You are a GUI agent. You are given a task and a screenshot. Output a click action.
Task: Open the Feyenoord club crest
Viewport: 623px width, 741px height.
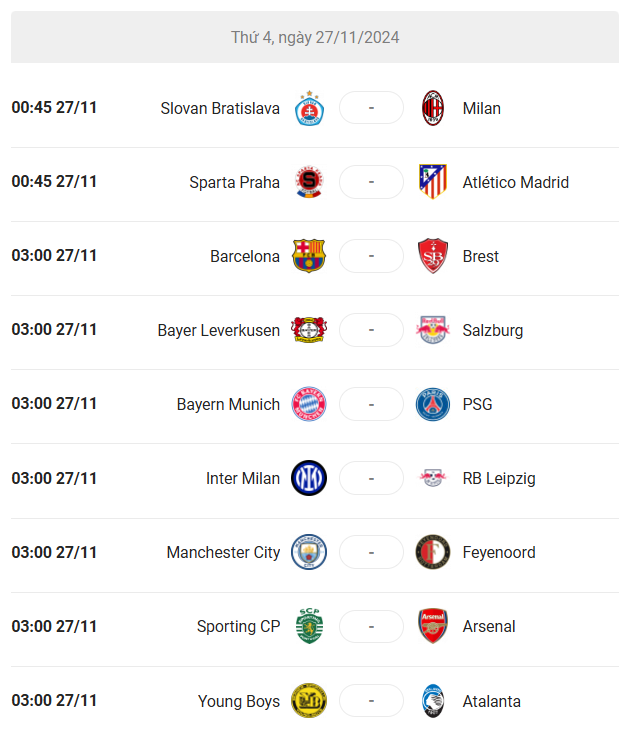[x=433, y=552]
